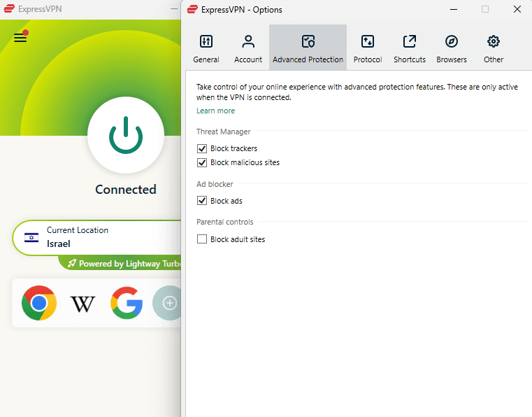Click the ExpressVPN - Options window title

[242, 10]
